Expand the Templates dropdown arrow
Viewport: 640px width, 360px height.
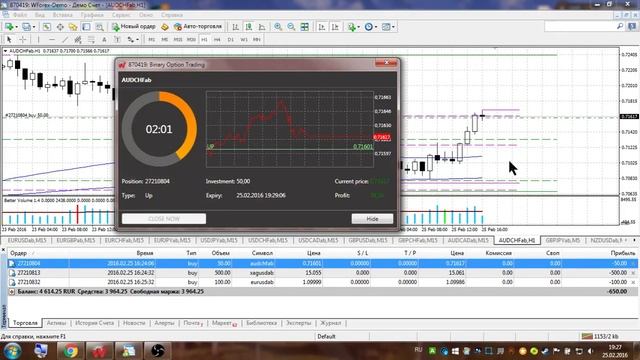pos(393,27)
